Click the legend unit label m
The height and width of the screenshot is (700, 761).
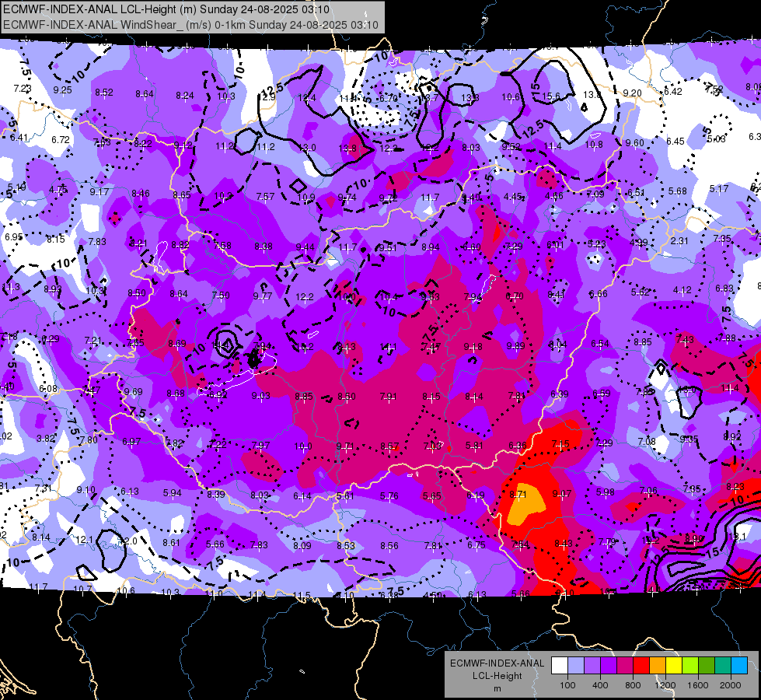click(497, 688)
